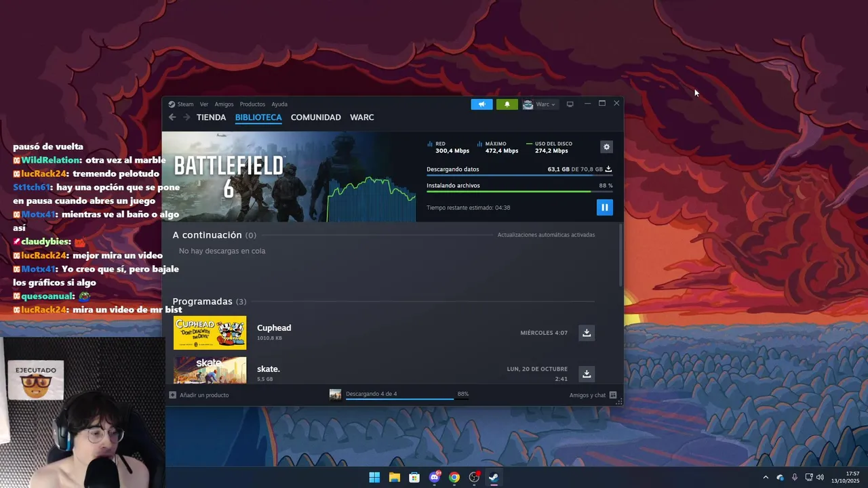This screenshot has width=868, height=488.
Task: Open Discord from the taskbar
Action: coord(434,477)
